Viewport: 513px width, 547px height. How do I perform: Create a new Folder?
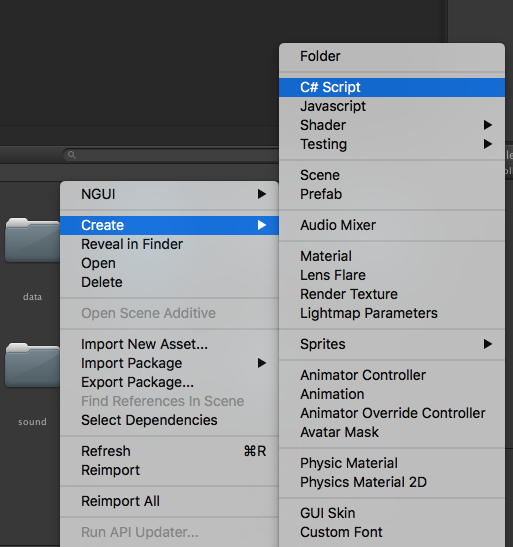[392, 56]
